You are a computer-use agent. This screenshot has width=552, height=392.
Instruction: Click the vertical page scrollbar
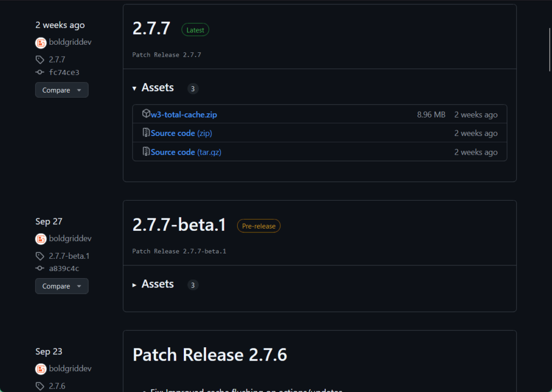point(549,49)
